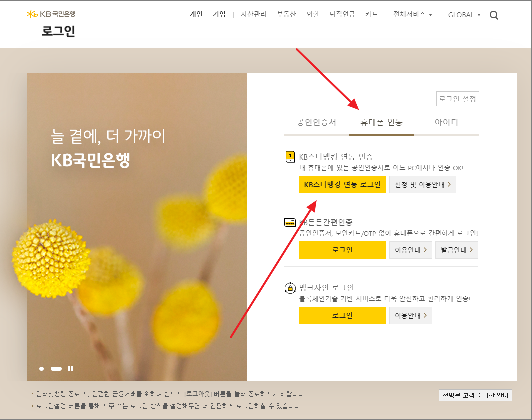Click the 늘 곁에, 더 가까이 banner text
Viewport: 532px width, 420px height.
point(108,136)
